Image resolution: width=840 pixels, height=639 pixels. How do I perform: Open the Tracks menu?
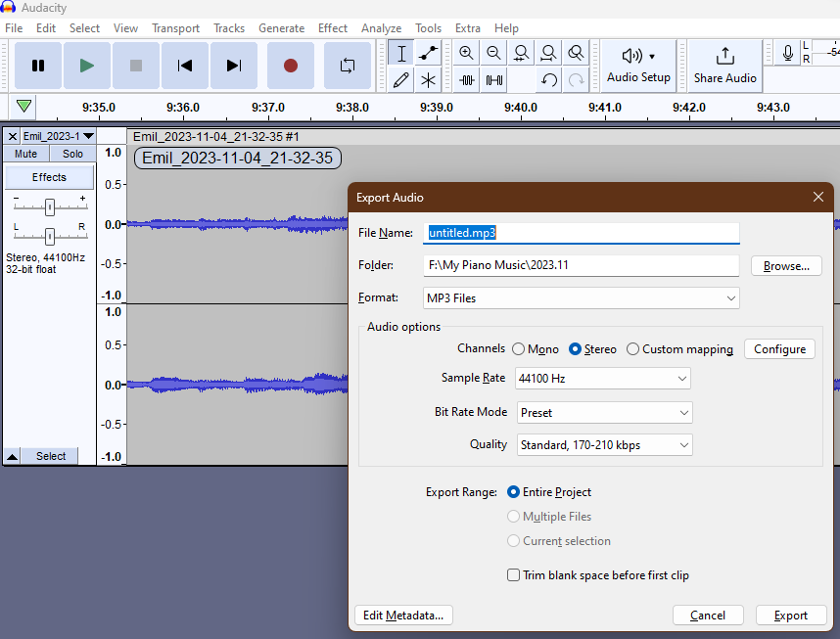pyautogui.click(x=229, y=28)
